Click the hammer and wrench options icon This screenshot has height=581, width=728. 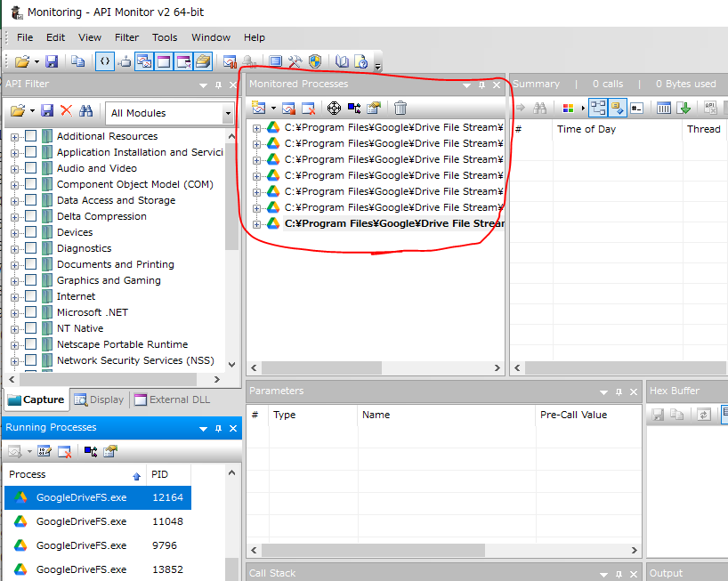pos(295,61)
